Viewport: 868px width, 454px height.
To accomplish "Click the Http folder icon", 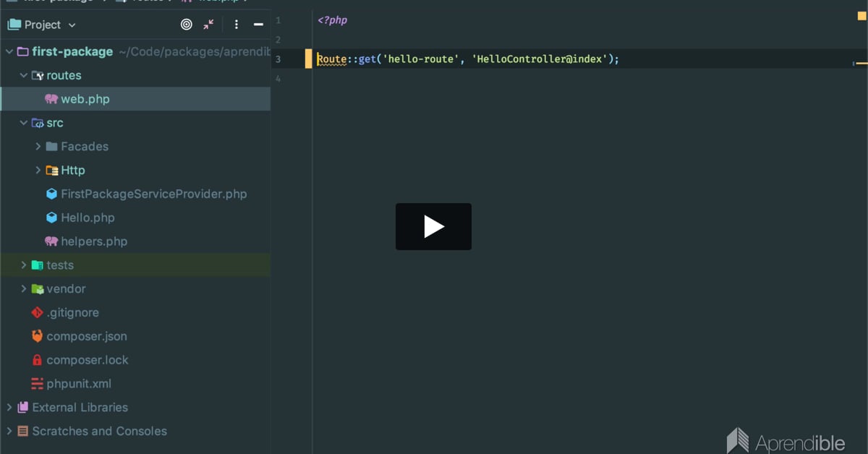I will pos(51,171).
